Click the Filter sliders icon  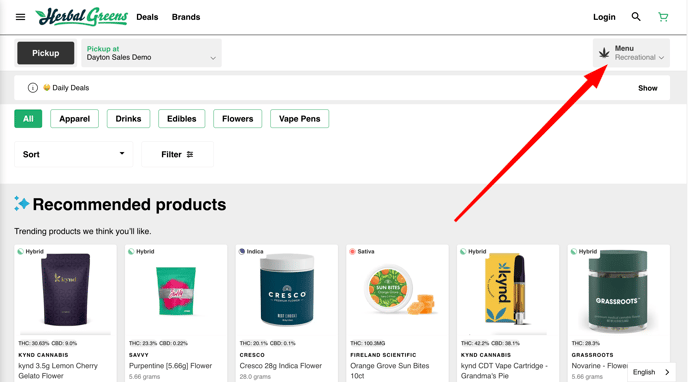pyautogui.click(x=190, y=154)
